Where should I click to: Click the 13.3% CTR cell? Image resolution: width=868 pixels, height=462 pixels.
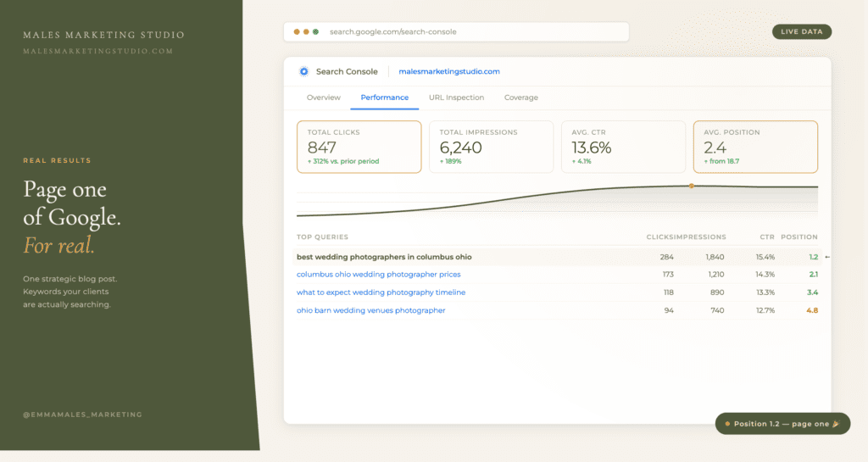click(765, 292)
